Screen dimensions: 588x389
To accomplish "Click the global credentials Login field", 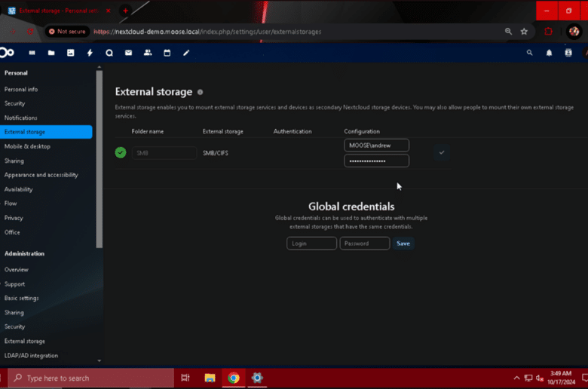I will click(x=311, y=244).
